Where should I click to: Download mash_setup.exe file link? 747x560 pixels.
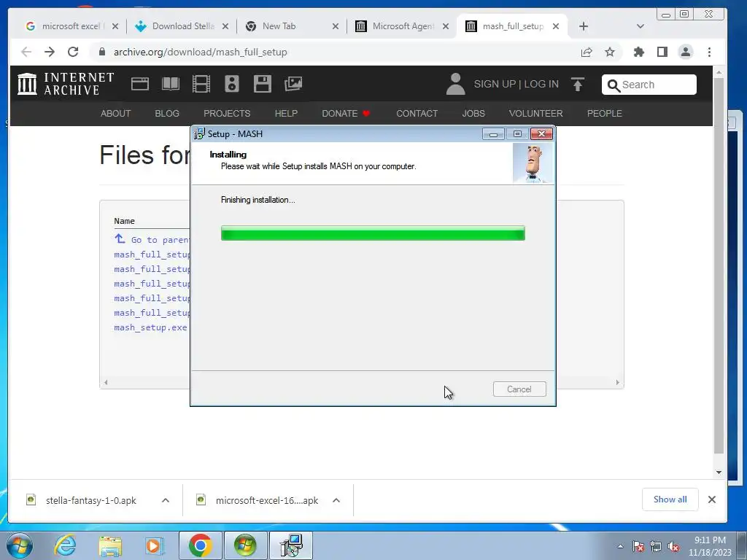pyautogui.click(x=150, y=327)
